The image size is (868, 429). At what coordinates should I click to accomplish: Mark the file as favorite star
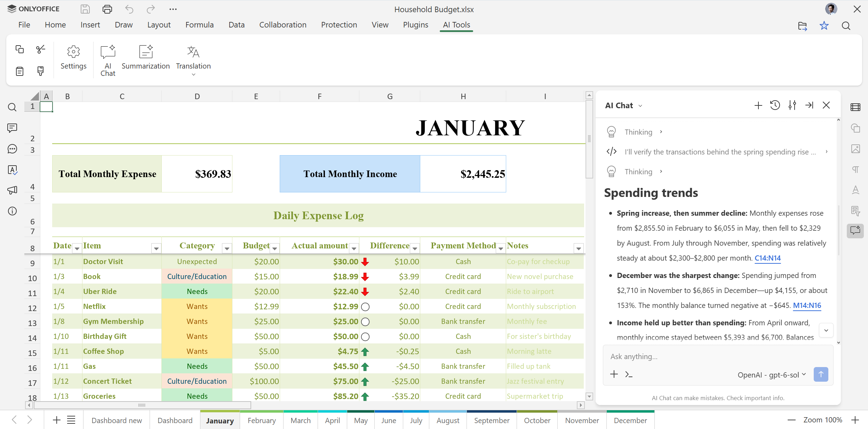click(824, 25)
